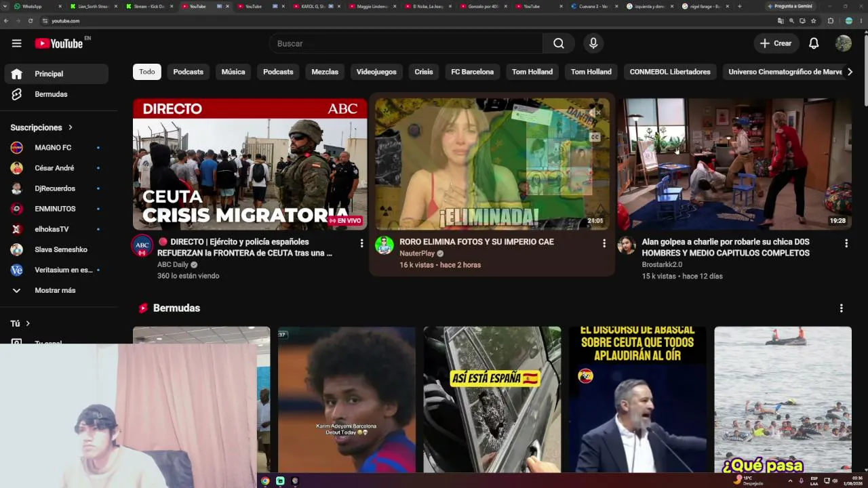Expand the Tú section

(20, 324)
